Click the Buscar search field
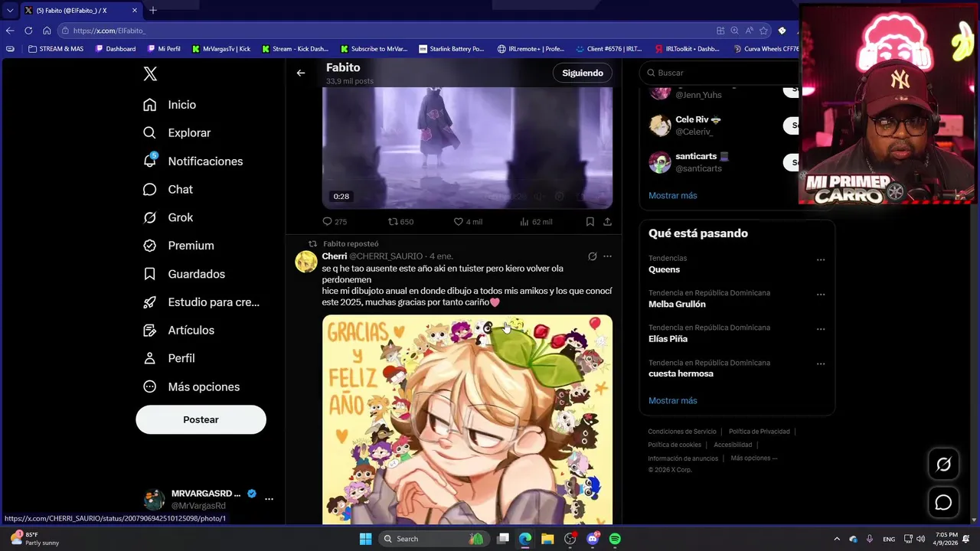 (x=720, y=73)
